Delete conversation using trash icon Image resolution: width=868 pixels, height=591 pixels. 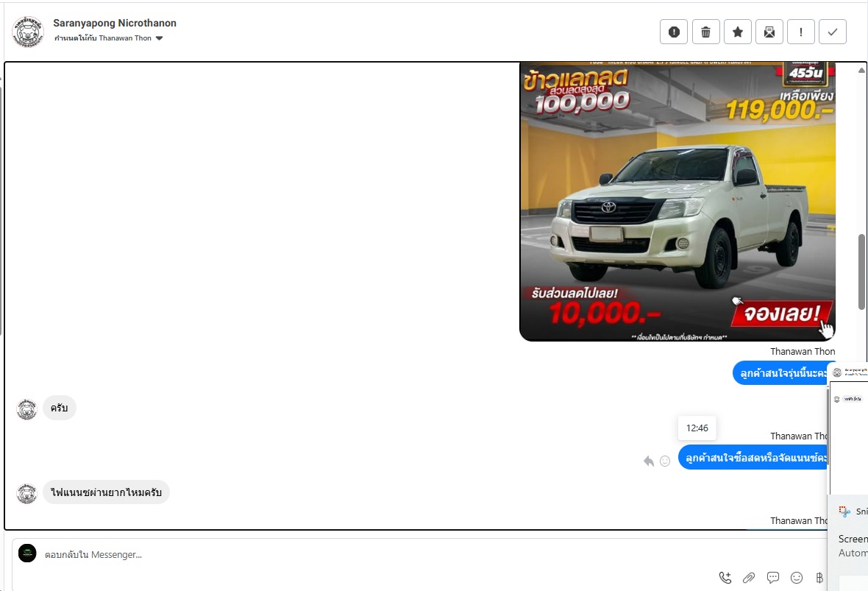point(705,32)
